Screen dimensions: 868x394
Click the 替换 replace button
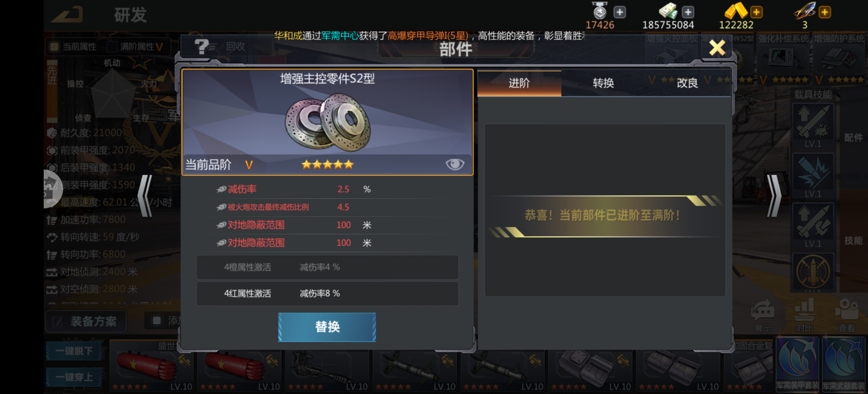click(x=327, y=327)
